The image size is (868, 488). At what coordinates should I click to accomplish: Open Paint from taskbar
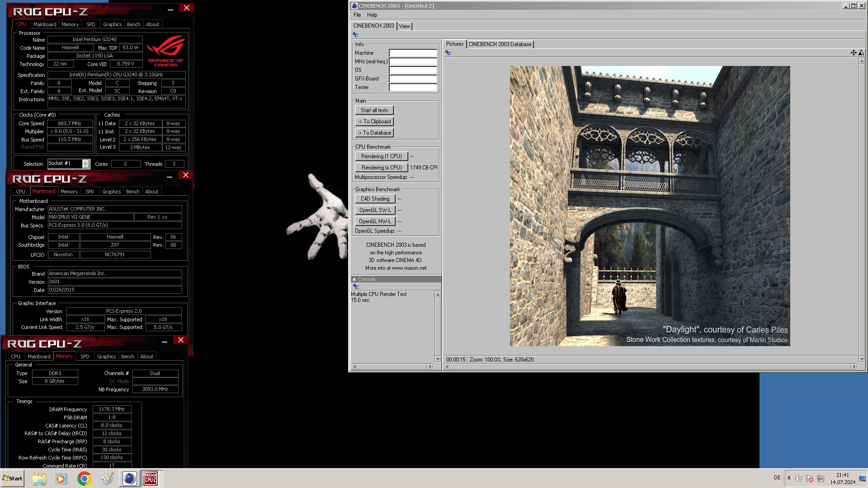pos(107,479)
